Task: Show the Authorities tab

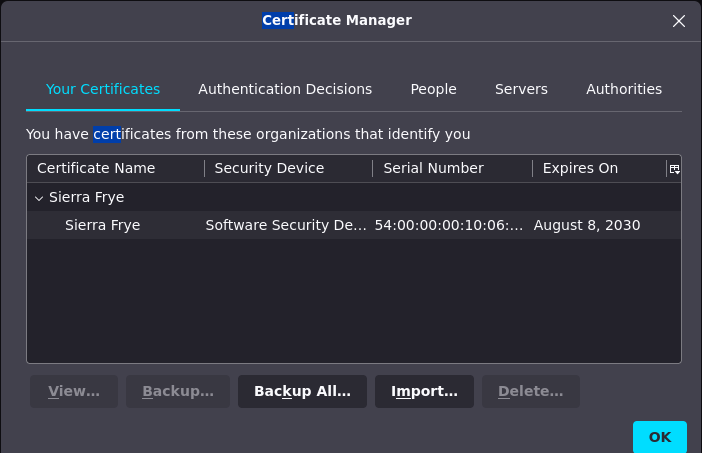Action: click(624, 89)
